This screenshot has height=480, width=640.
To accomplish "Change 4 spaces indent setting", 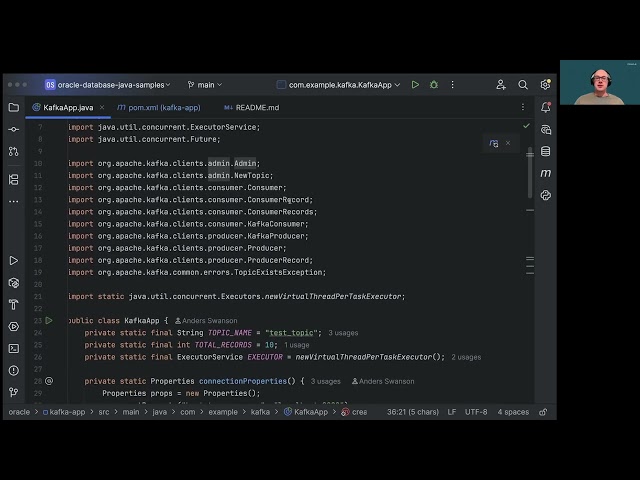I will pyautogui.click(x=513, y=412).
